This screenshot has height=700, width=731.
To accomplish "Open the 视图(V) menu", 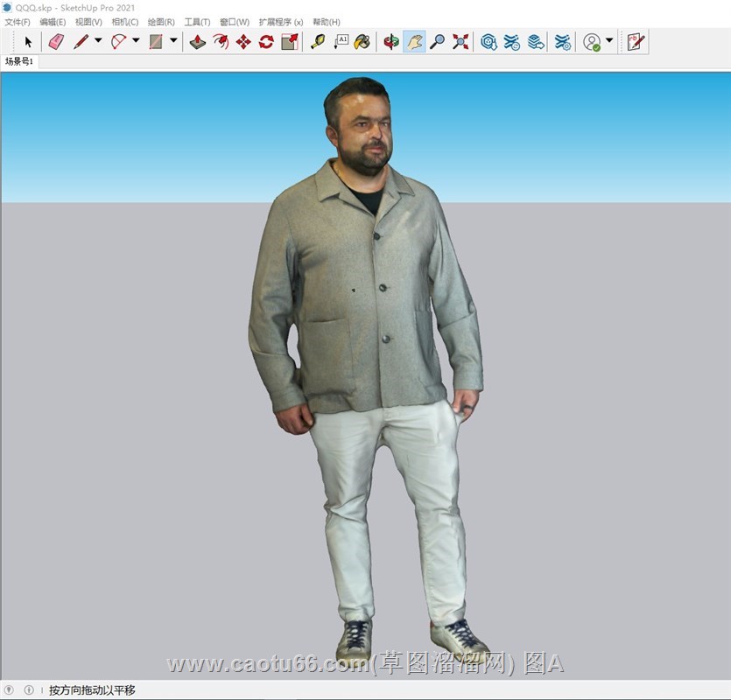I will click(x=88, y=22).
